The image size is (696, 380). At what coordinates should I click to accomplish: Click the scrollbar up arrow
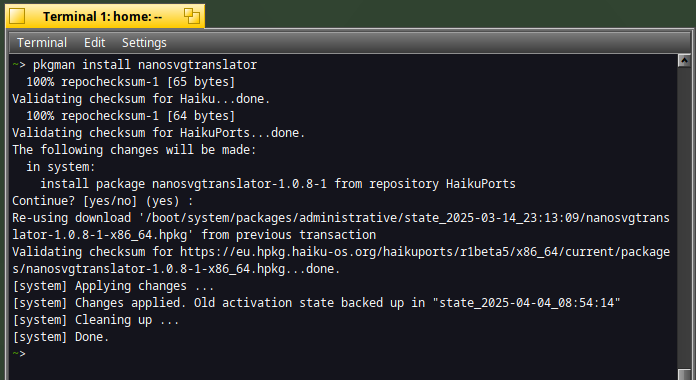tap(684, 61)
